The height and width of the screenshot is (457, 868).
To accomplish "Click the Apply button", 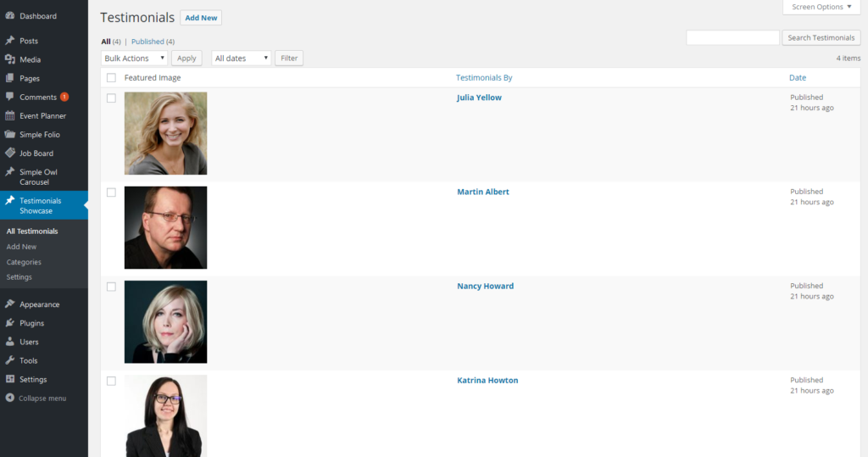I will 186,59.
